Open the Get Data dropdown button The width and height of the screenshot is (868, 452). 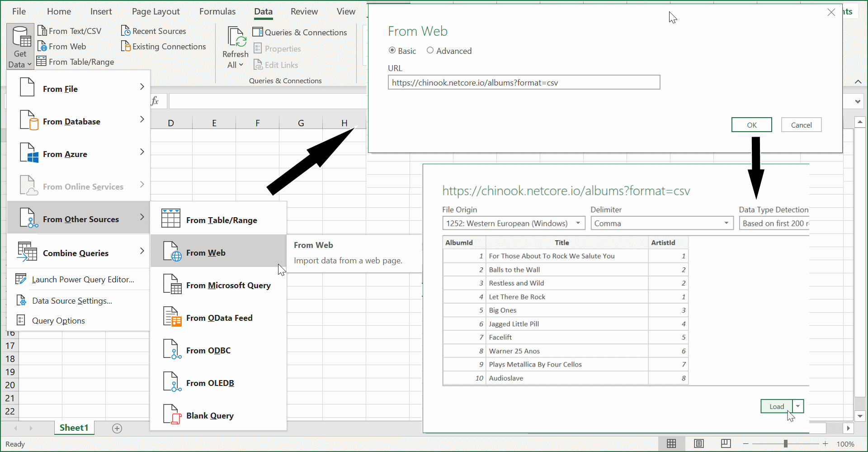tap(20, 47)
